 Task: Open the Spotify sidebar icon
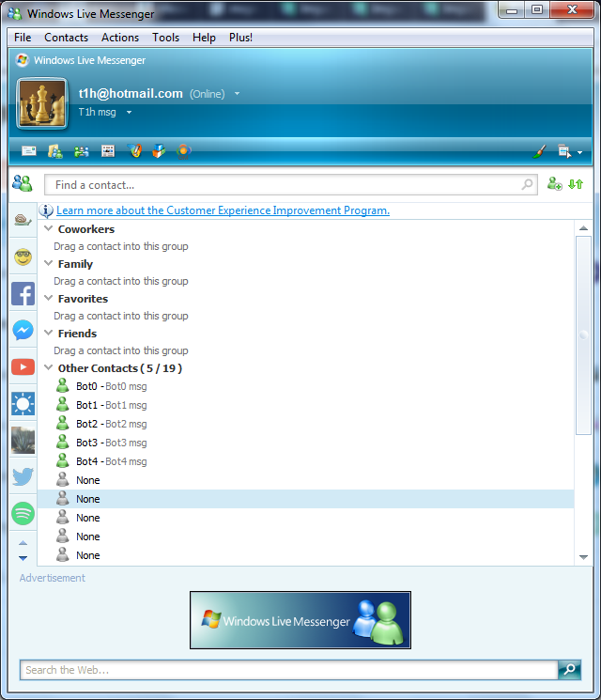coord(23,514)
